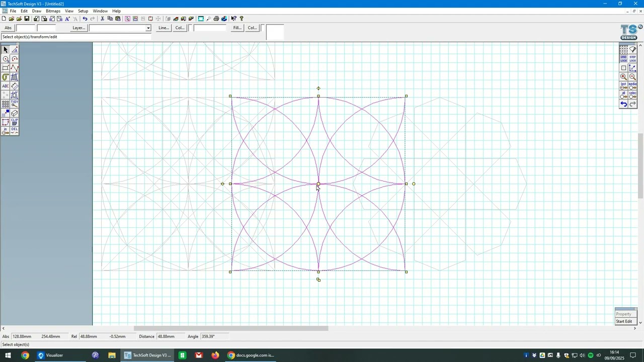Image resolution: width=644 pixels, height=362 pixels.
Task: Click the Layer... button
Action: coord(79,28)
